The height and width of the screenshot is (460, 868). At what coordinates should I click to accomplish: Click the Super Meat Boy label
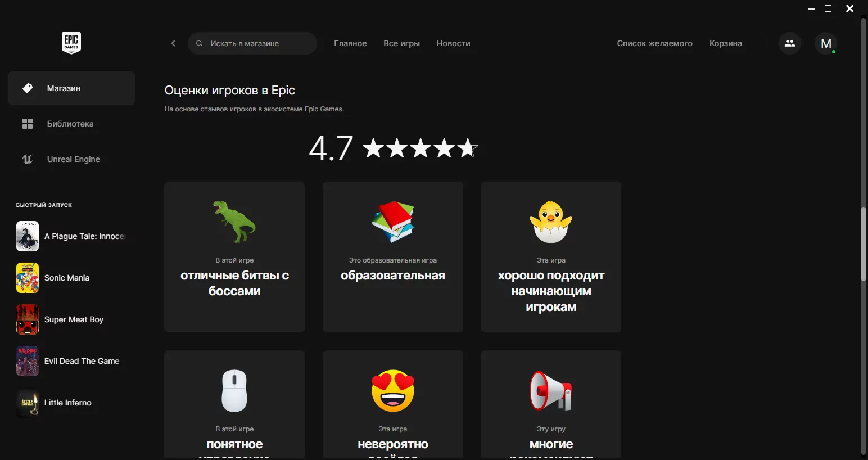click(74, 319)
